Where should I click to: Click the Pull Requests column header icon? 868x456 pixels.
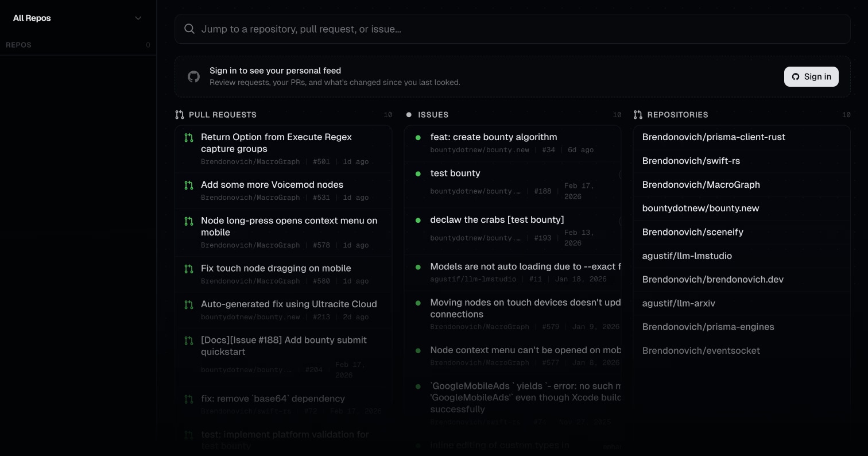180,115
